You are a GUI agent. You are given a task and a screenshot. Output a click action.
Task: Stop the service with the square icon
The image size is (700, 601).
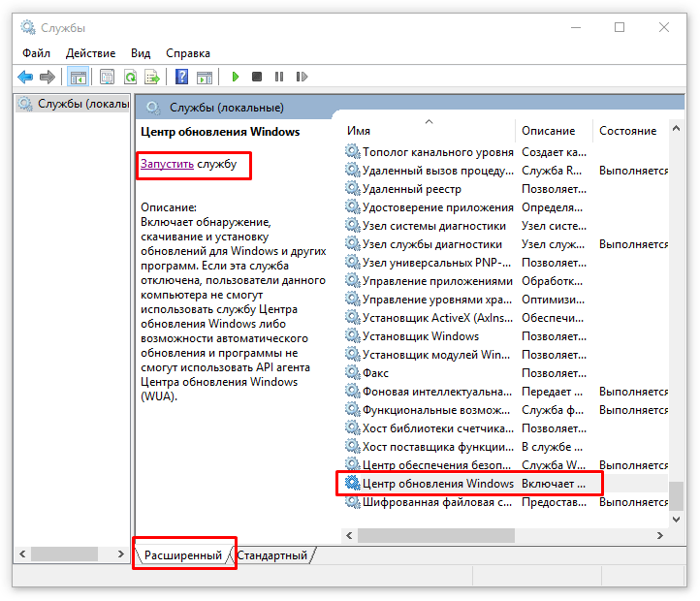point(257,77)
